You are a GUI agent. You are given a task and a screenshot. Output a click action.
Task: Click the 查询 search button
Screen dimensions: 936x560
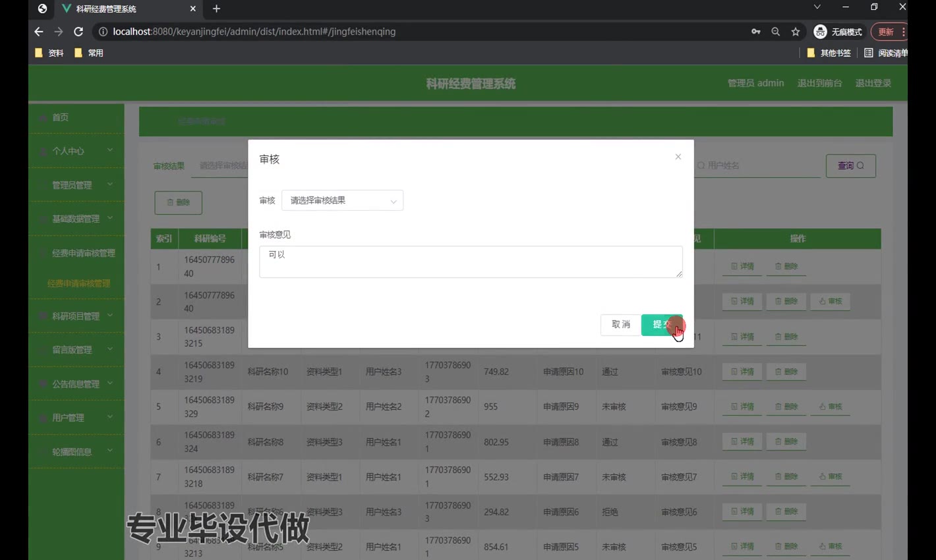point(850,166)
